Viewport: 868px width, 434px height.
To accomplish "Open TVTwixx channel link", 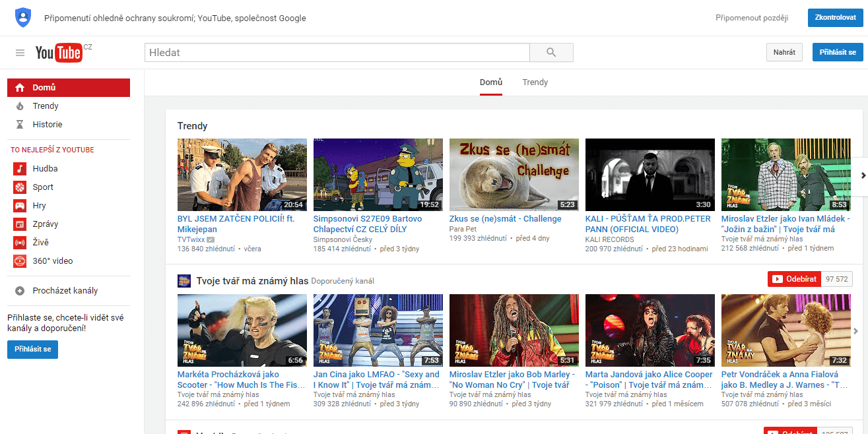I will click(191, 239).
